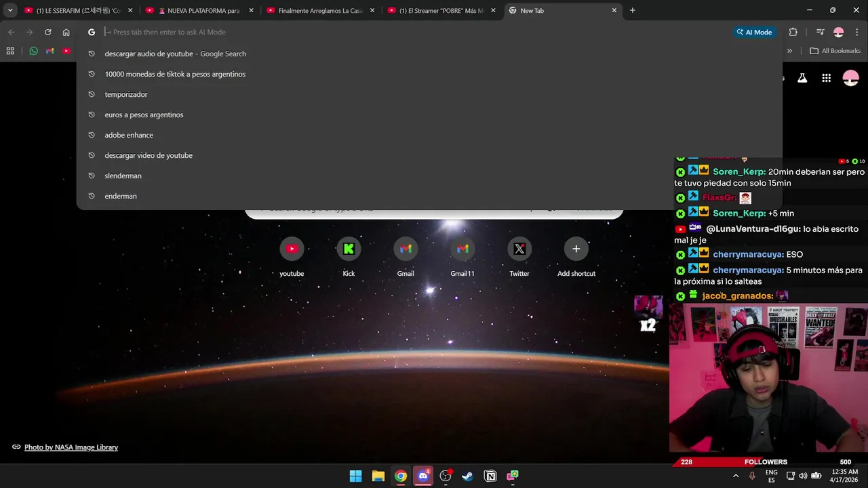Open Photo by NASA Image Library link
Image resolution: width=868 pixels, height=488 pixels.
(x=71, y=447)
